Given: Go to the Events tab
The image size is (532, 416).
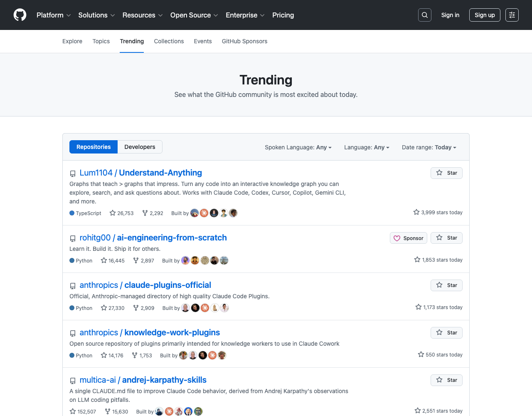Looking at the screenshot, I should coord(203,41).
